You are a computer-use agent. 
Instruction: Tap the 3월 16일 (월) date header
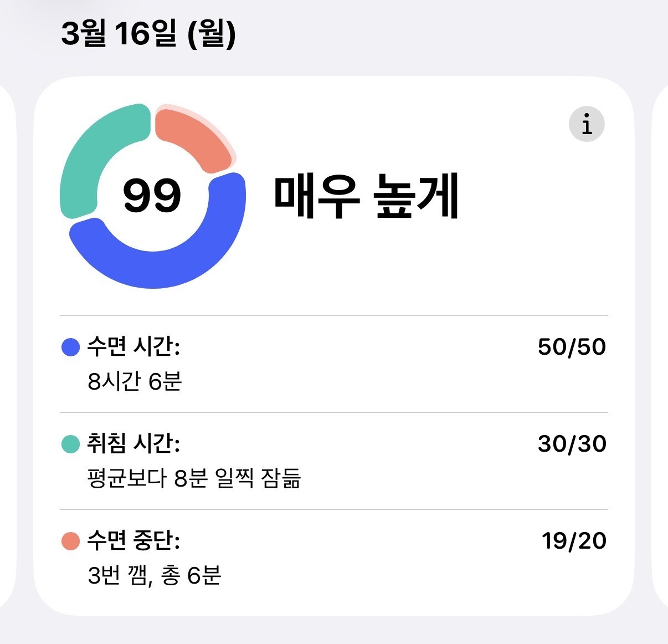148,34
